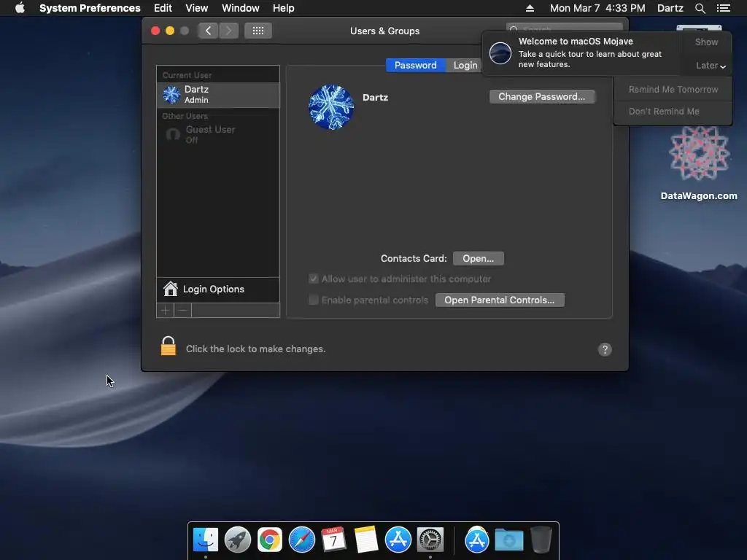Click Show on Mojave notification

click(x=706, y=42)
